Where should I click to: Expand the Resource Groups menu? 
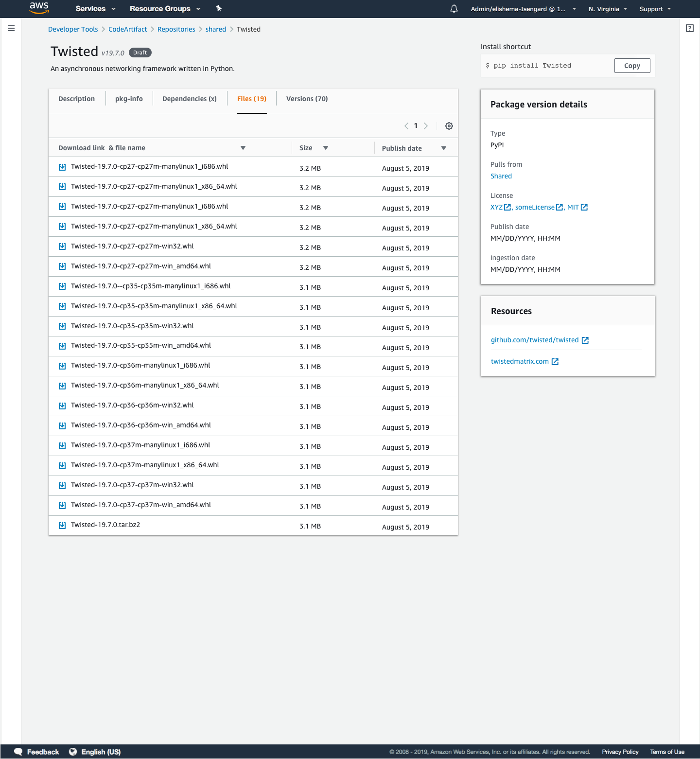coord(165,9)
